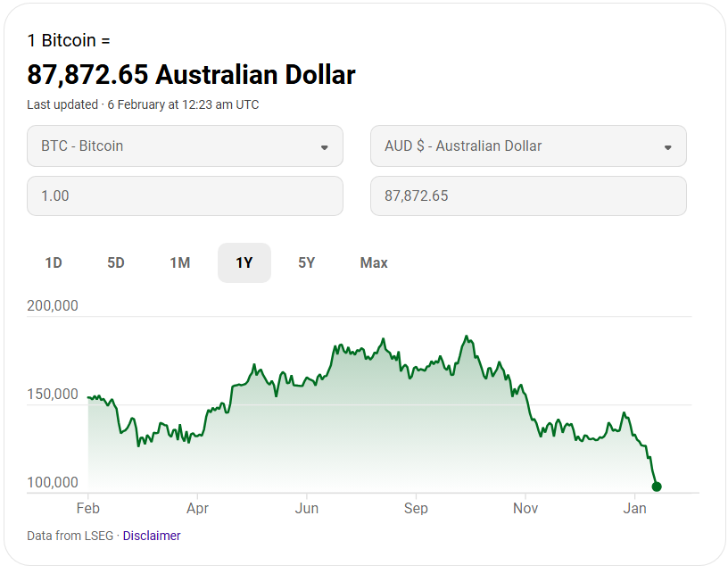The height and width of the screenshot is (574, 728).
Task: Click the green endpoint dot on chart
Action: point(657,487)
